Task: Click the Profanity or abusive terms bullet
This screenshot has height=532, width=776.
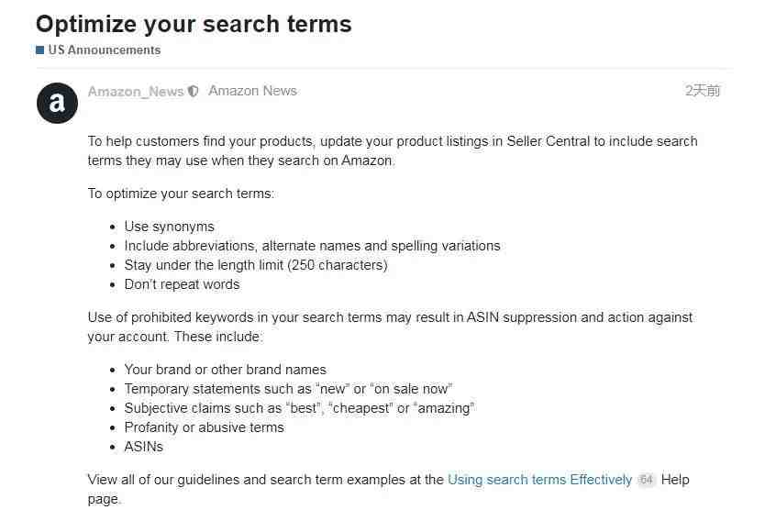Action: [204, 427]
